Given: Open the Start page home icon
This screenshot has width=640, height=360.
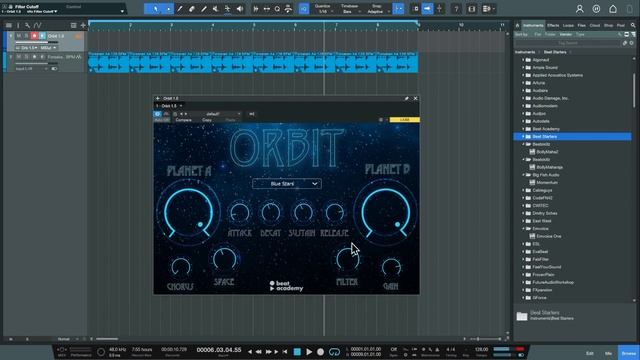Looking at the screenshot, I should pos(613,9).
